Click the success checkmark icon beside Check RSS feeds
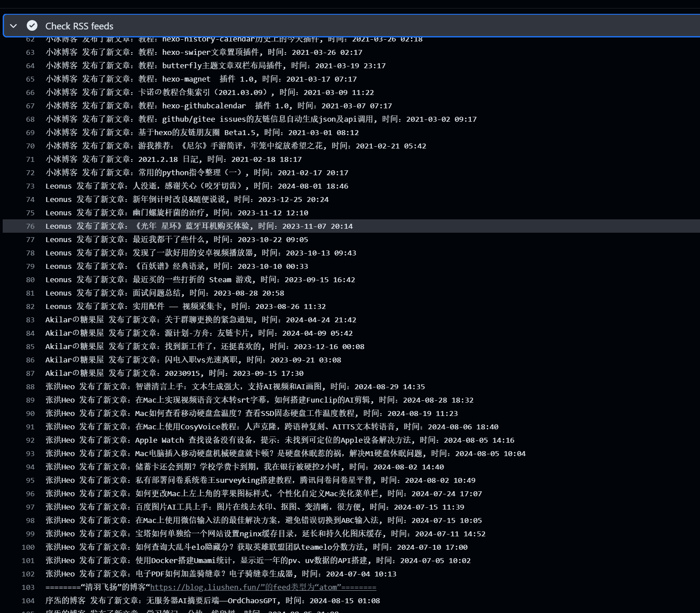Screen dimensions: 700x613 pyautogui.click(x=32, y=26)
